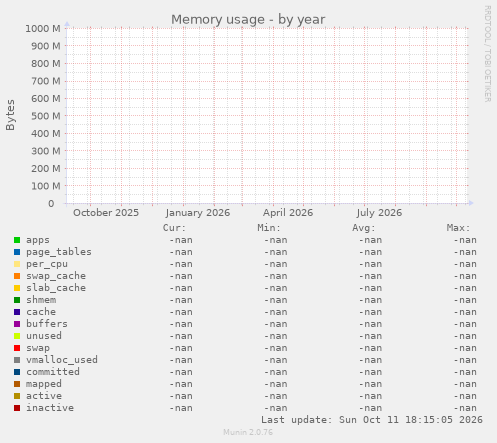The width and height of the screenshot is (497, 443).
Task: Select the 'active' legend label
Action: 44,396
